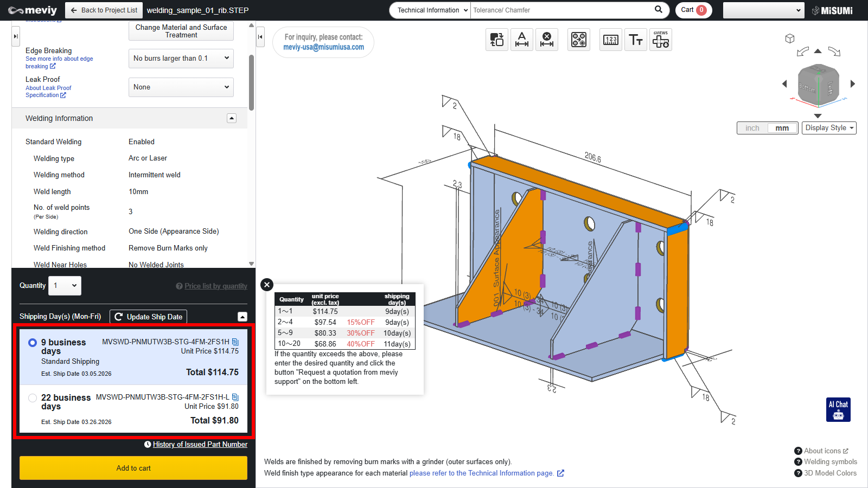This screenshot has width=868, height=488.
Task: Open the AI Chat assistant
Action: [838, 409]
